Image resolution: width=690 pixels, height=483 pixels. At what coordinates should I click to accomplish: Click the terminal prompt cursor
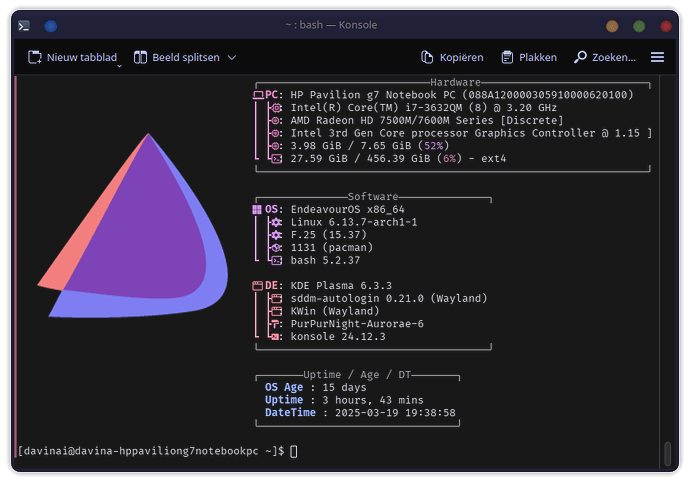294,451
